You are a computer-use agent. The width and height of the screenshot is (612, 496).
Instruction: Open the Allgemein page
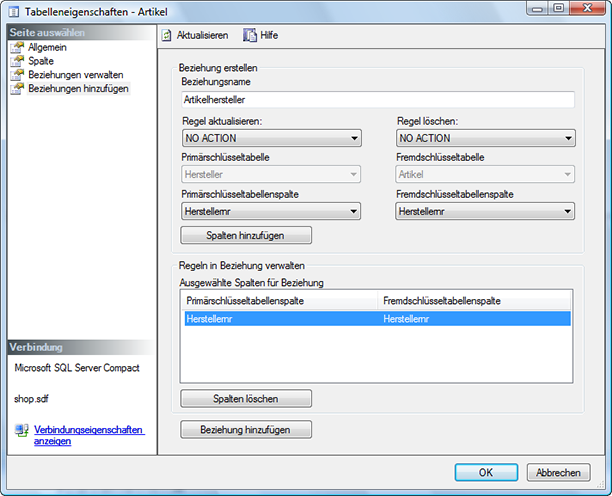[x=47, y=47]
